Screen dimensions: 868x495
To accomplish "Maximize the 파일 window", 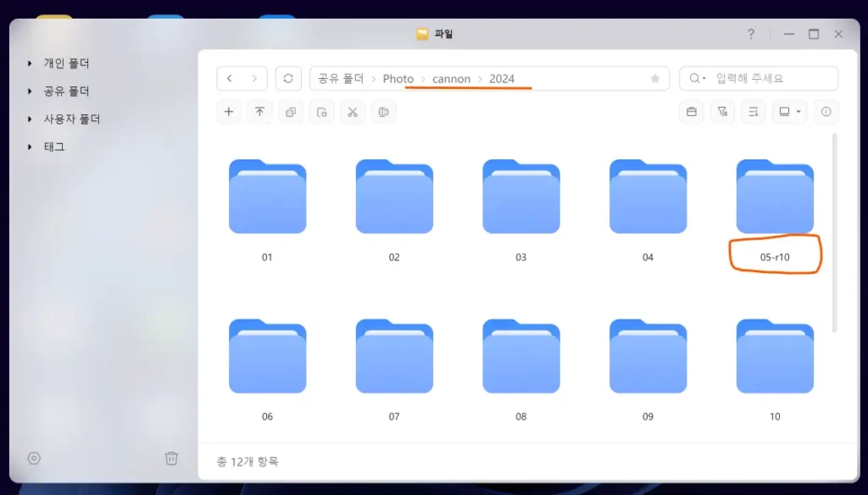I will click(814, 35).
